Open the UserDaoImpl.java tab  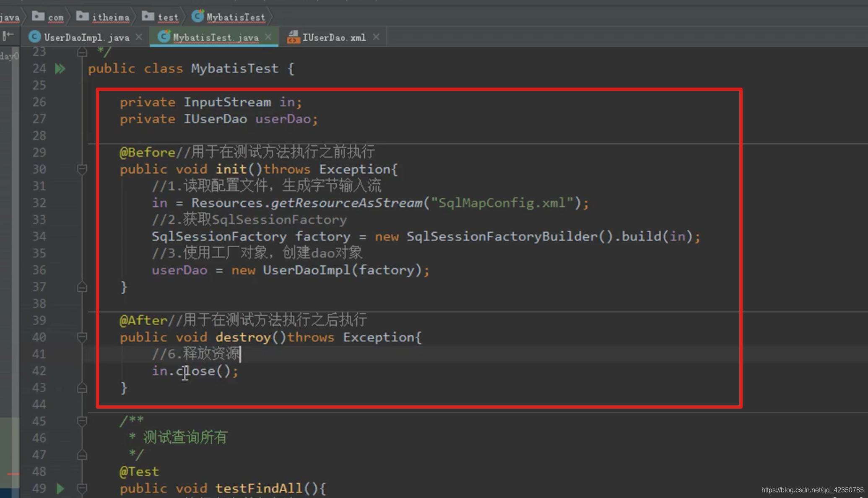[x=86, y=38]
